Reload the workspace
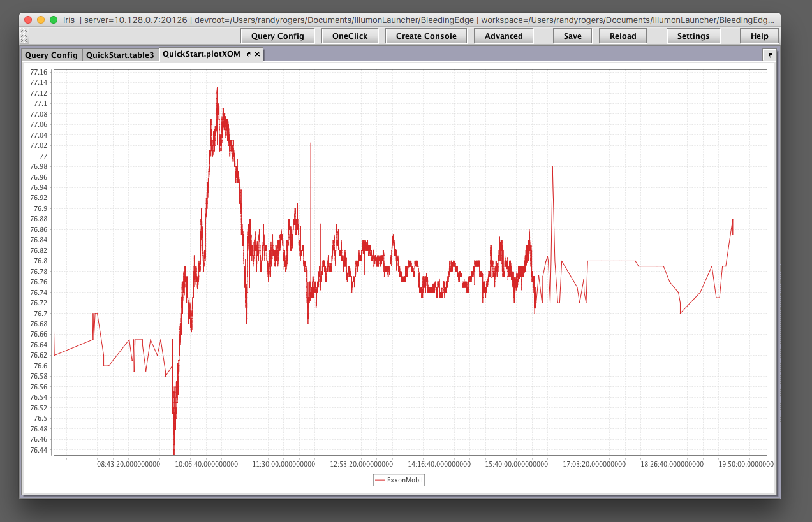The image size is (812, 522). [623, 36]
